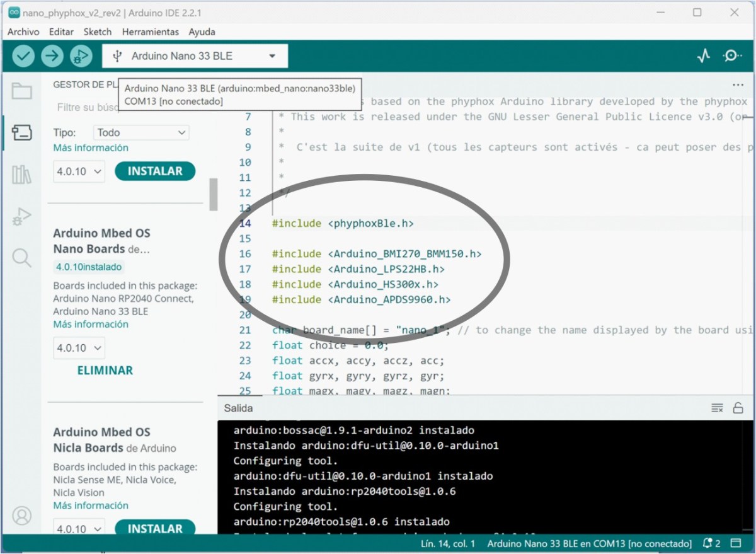756x554 pixels.
Task: Open the Serial Monitor icon
Action: click(732, 56)
